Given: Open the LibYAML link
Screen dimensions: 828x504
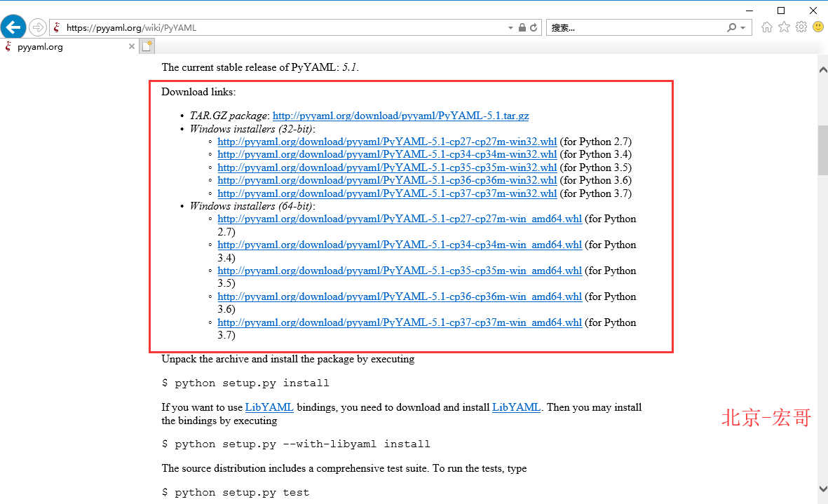Looking at the screenshot, I should click(x=269, y=407).
